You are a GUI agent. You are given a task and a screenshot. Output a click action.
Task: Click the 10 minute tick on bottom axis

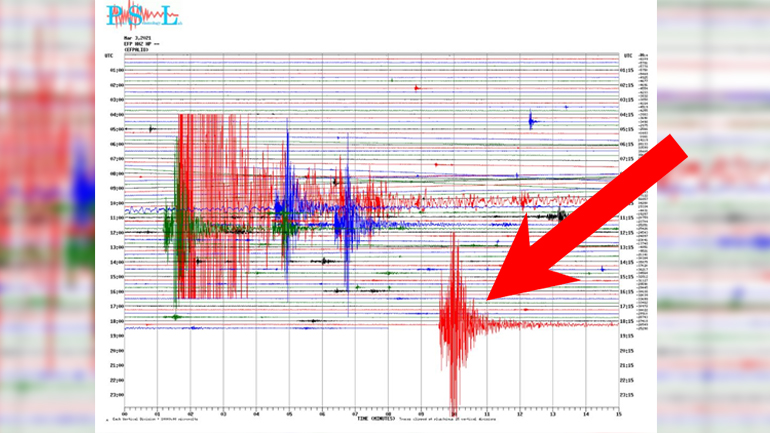454,412
